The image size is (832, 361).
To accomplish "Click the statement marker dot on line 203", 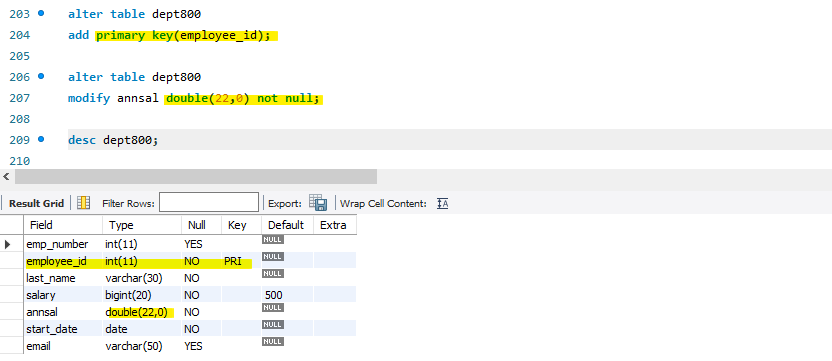I will 41,13.
